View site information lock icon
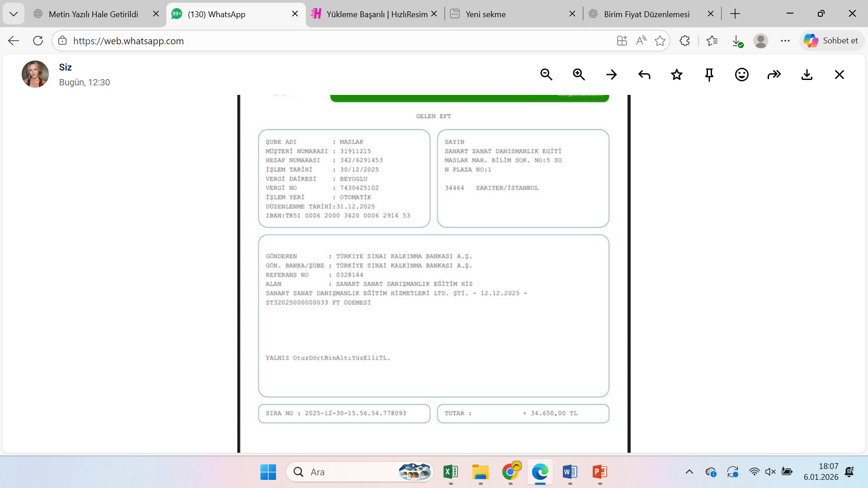This screenshot has width=868, height=488. tap(62, 41)
